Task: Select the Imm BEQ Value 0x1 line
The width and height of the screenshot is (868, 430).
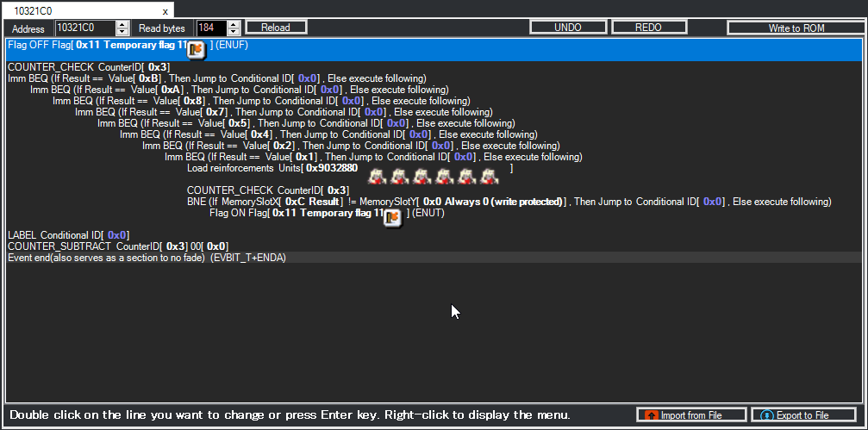Action: click(x=434, y=157)
